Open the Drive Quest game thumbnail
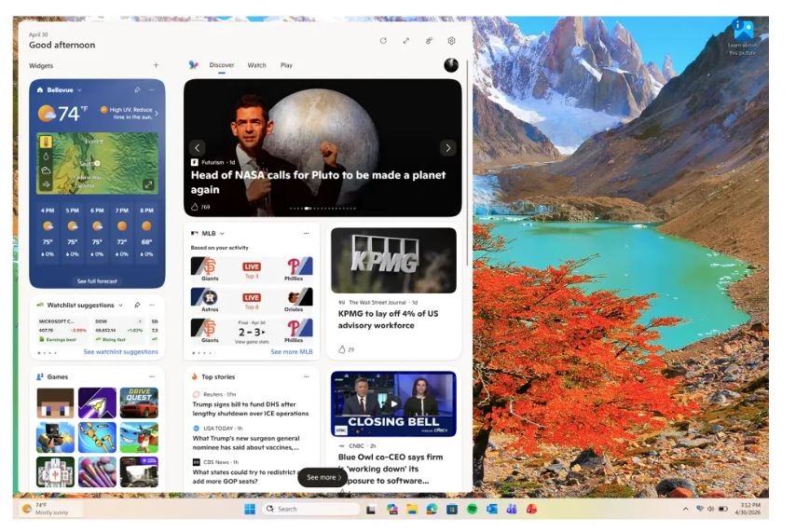Image resolution: width=796 pixels, height=532 pixels. click(x=139, y=402)
